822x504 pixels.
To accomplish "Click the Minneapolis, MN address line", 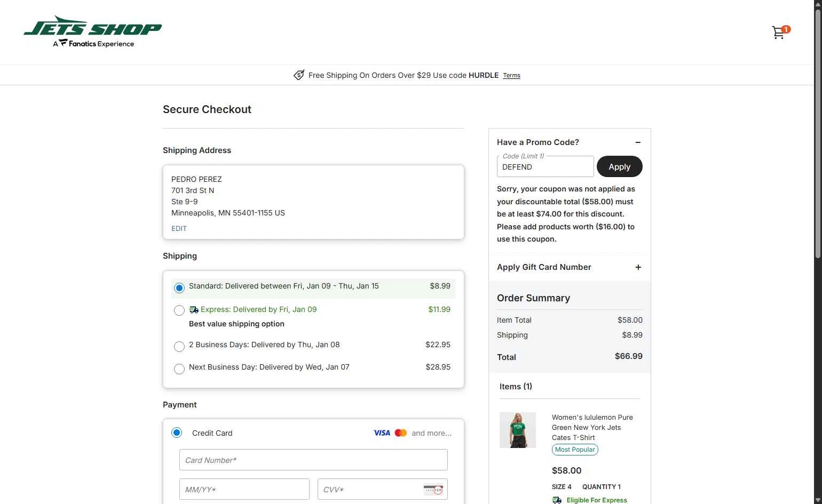I will click(x=228, y=213).
